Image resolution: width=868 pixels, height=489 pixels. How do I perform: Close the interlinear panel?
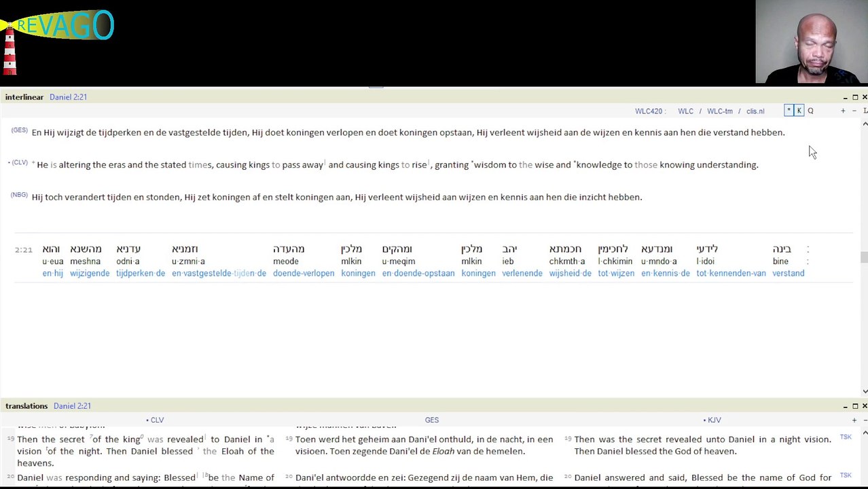[x=864, y=97]
